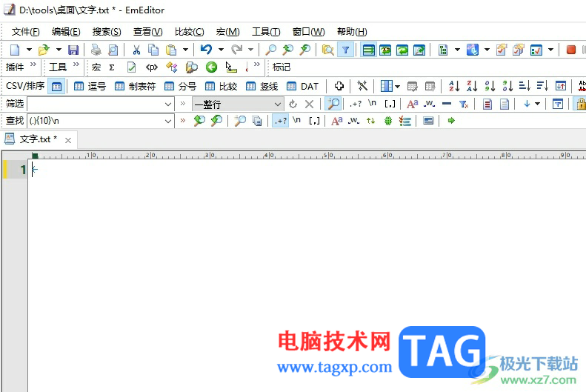Toggle match case Aa in find bar
Image resolution: width=586 pixels, height=392 pixels.
tap(337, 121)
